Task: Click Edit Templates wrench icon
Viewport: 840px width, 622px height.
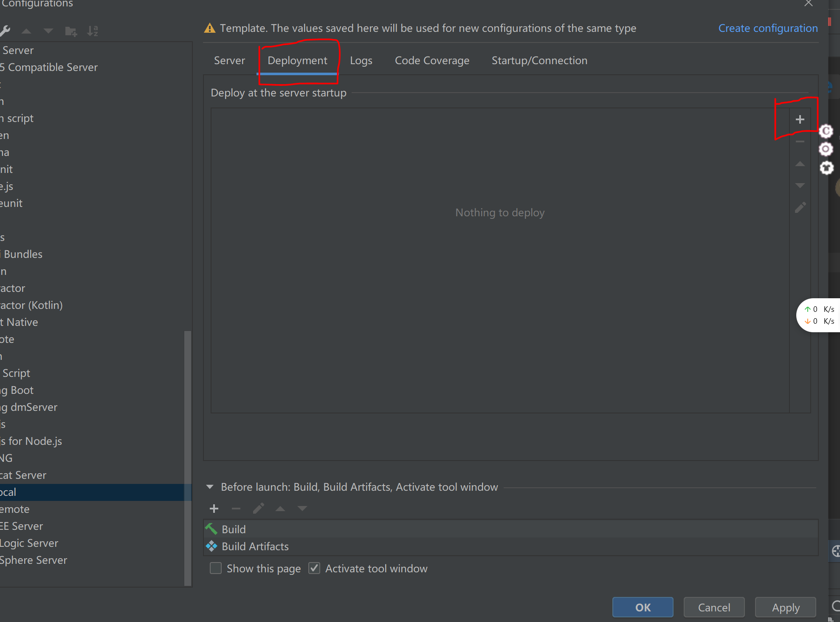Action: pos(5,31)
